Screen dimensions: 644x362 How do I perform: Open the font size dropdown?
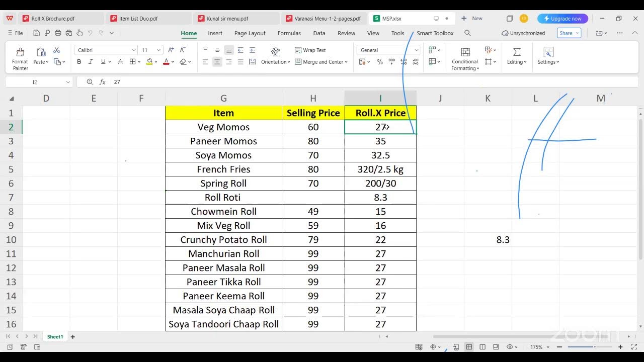tap(158, 50)
